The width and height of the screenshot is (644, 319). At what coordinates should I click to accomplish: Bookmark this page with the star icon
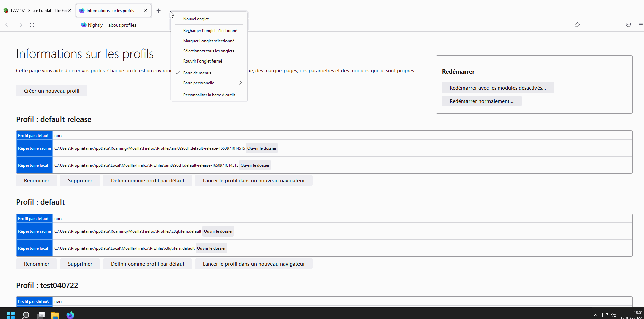pos(577,25)
